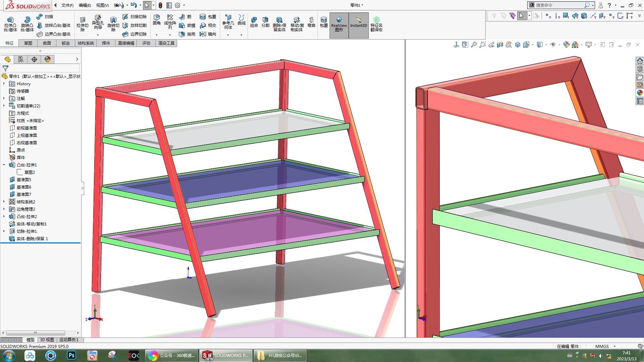Open the ConfigurationManager tab icon
Viewport: 644px width, 362px height.
point(34,59)
